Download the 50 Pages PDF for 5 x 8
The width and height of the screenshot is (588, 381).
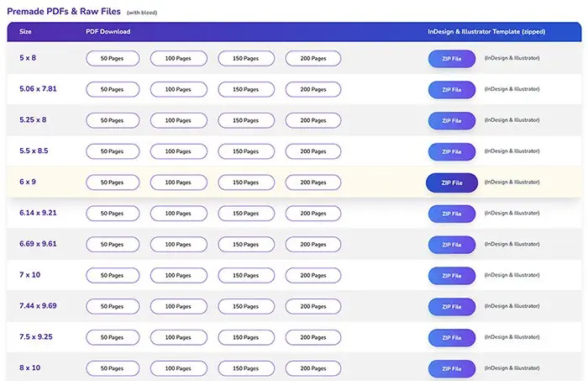113,59
